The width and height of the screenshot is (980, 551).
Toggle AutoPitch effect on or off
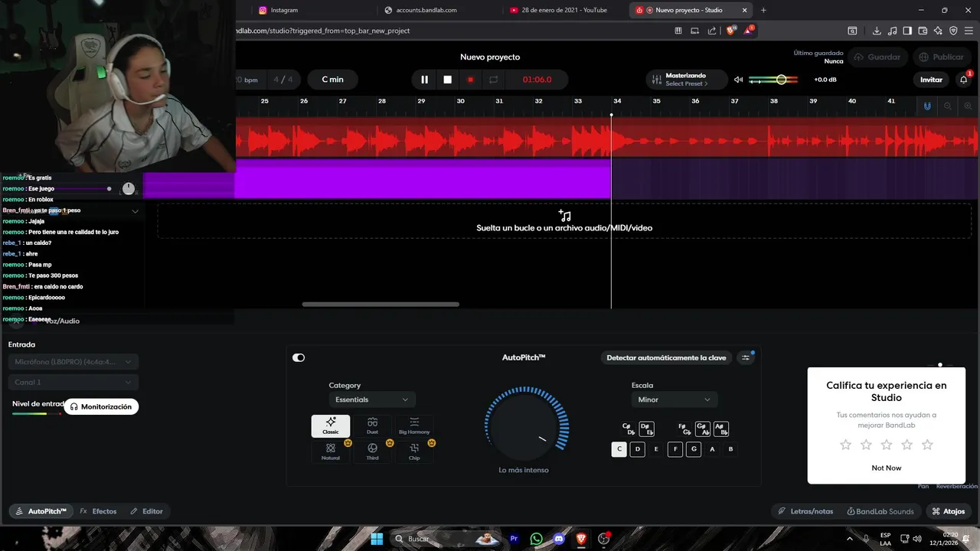coord(299,357)
